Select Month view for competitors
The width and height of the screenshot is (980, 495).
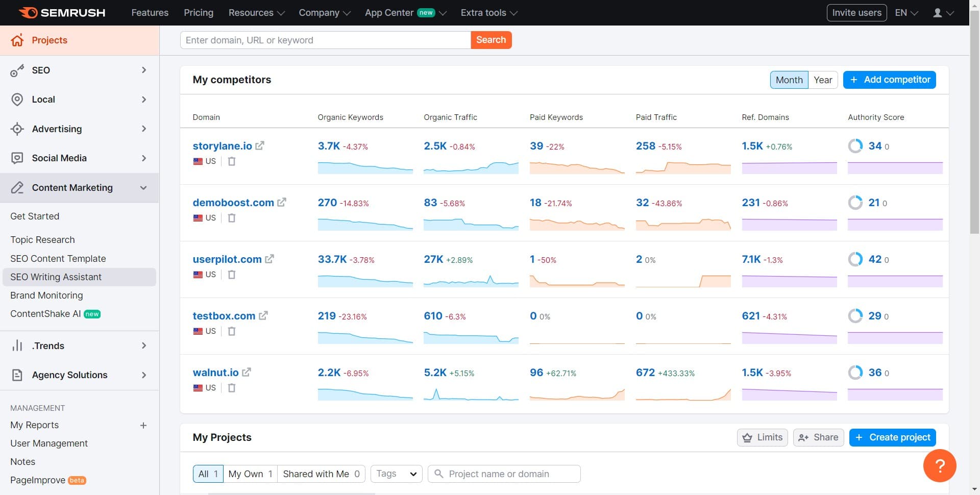[x=789, y=80]
